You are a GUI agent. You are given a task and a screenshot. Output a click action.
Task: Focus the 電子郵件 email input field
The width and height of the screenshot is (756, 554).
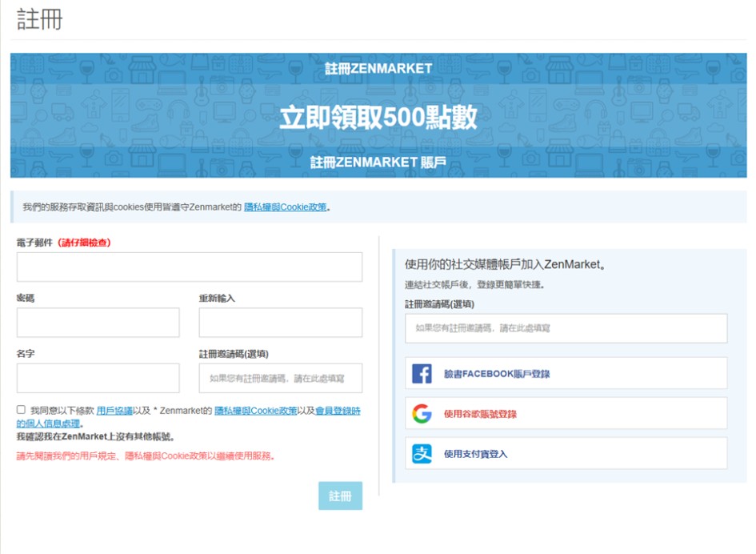190,267
